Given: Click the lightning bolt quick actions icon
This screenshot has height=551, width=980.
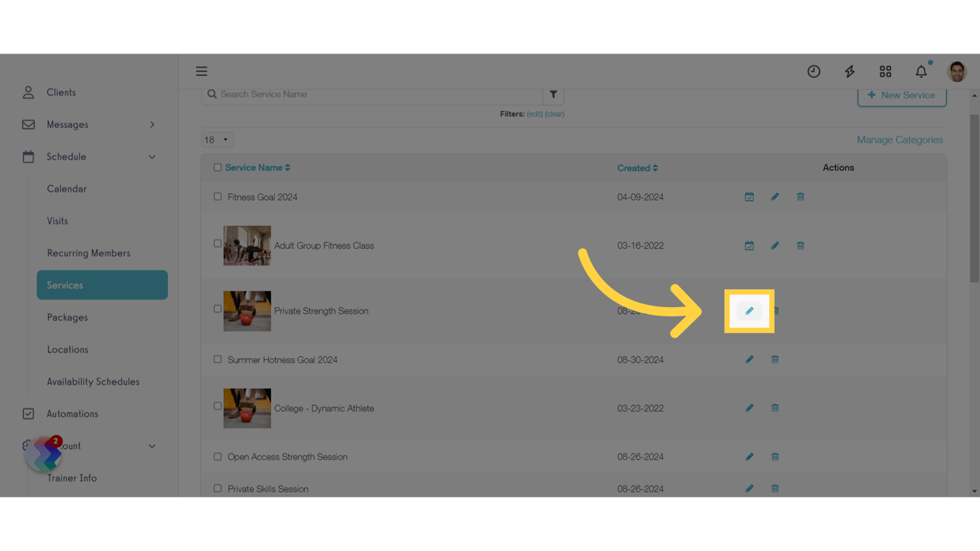Looking at the screenshot, I should [849, 71].
